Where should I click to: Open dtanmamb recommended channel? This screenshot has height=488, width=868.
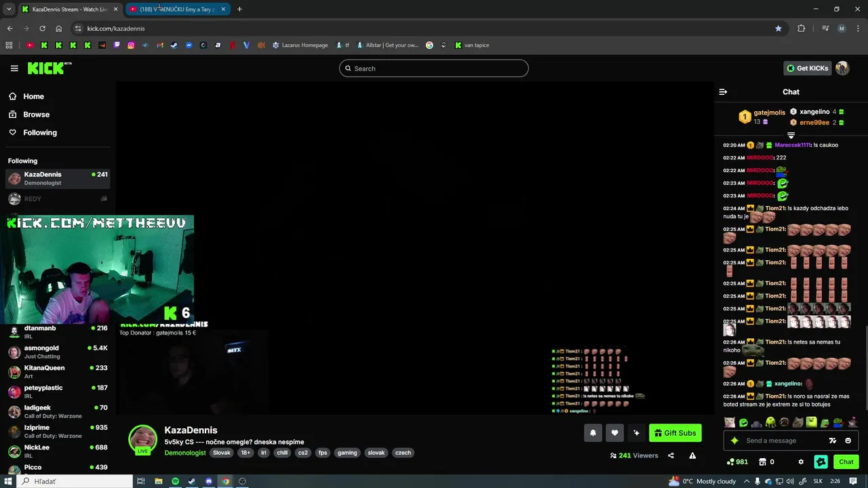pyautogui.click(x=58, y=332)
